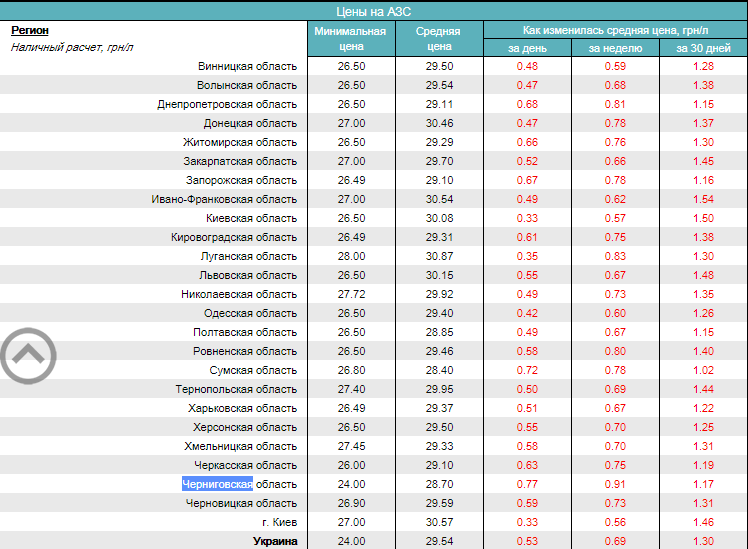Select the за день sub-header
This screenshot has width=748, height=549.
527,48
